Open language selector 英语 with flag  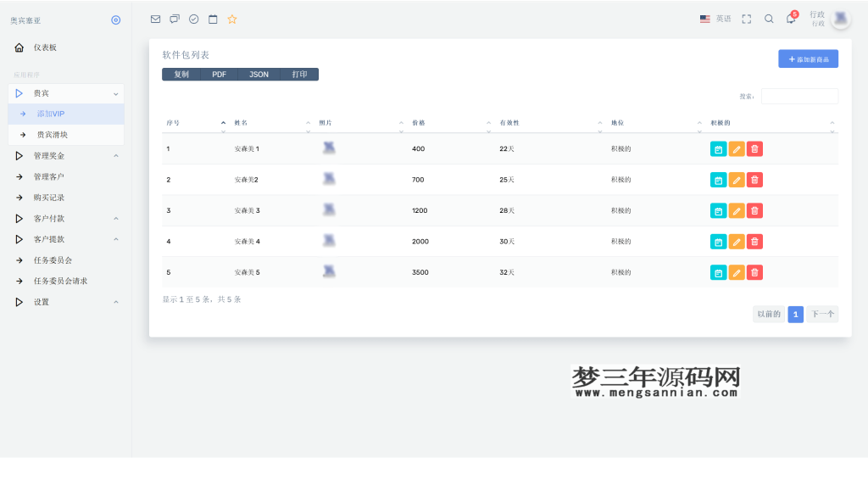click(x=715, y=19)
